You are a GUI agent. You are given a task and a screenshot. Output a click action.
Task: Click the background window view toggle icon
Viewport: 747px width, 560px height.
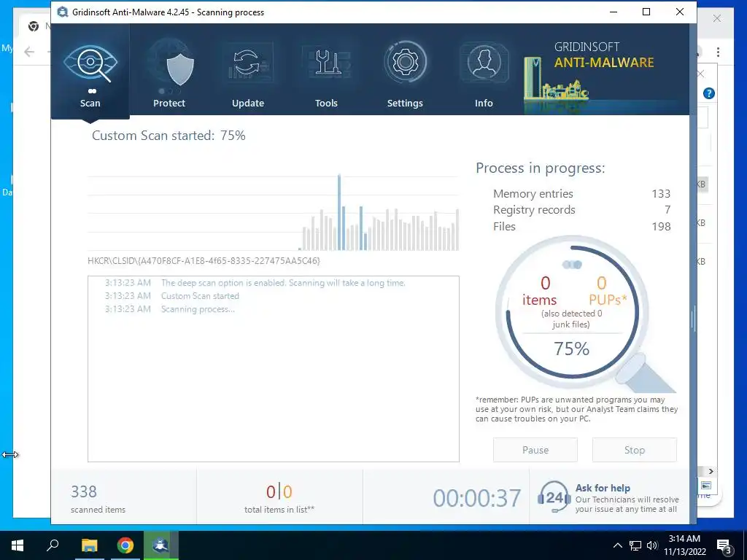[x=706, y=485]
